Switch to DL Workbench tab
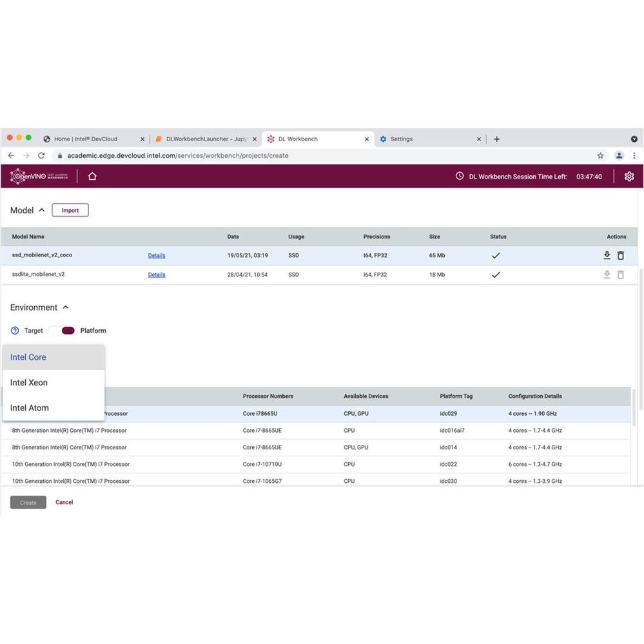The image size is (644, 644). click(317, 139)
